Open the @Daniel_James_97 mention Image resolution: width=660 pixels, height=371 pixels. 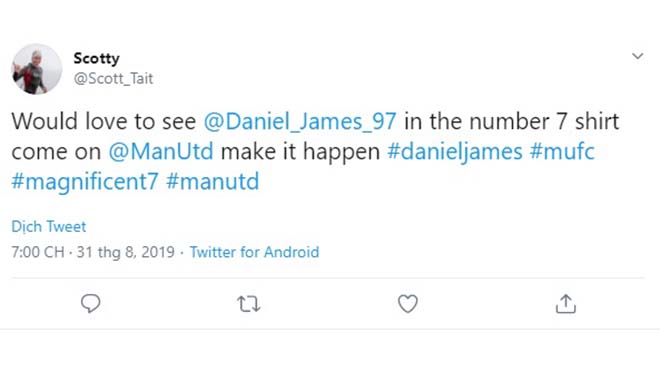pyautogui.click(x=300, y=121)
